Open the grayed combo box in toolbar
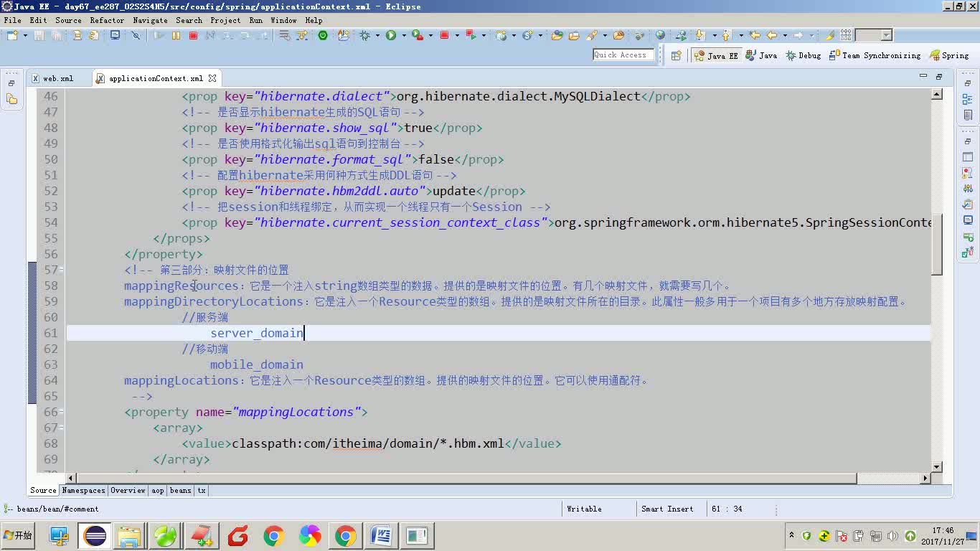Screen dimensions: 980x551 point(873,35)
